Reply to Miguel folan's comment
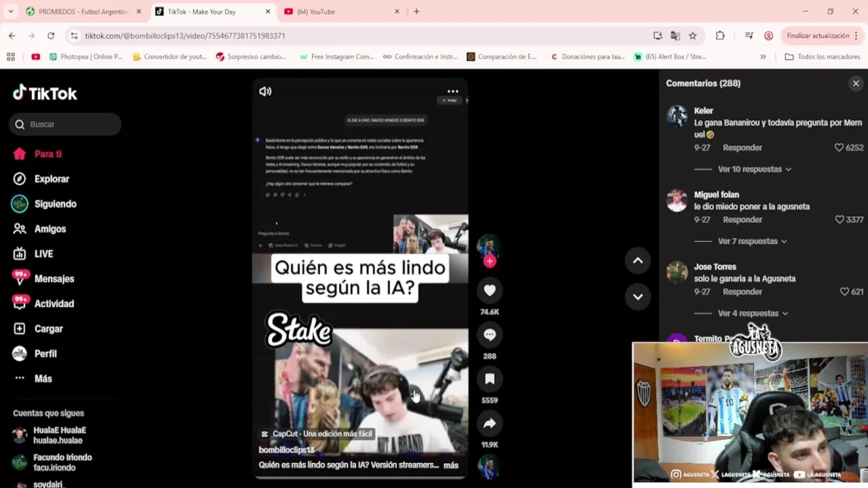 (x=742, y=220)
